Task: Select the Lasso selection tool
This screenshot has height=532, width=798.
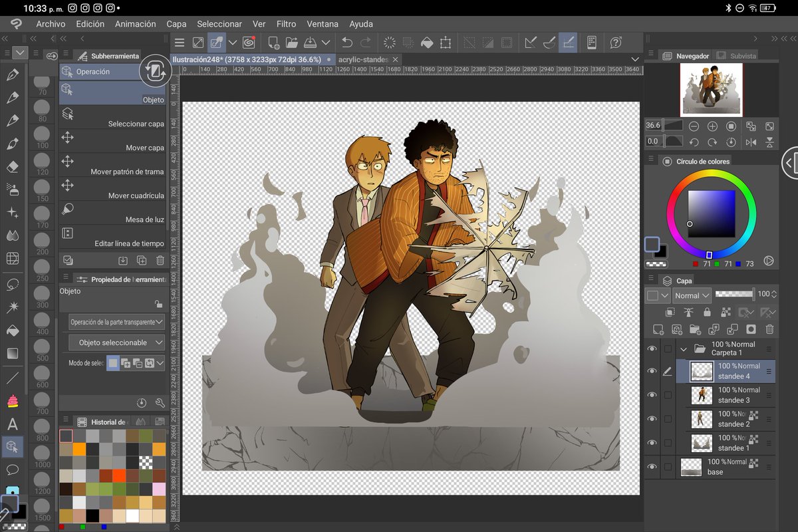Action: 13,284
